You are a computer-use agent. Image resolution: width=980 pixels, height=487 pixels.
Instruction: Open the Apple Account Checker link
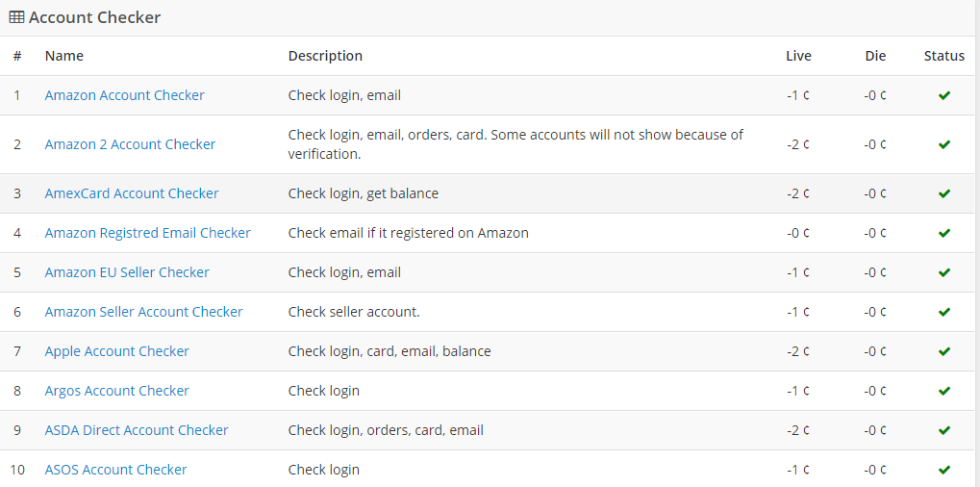coord(116,351)
